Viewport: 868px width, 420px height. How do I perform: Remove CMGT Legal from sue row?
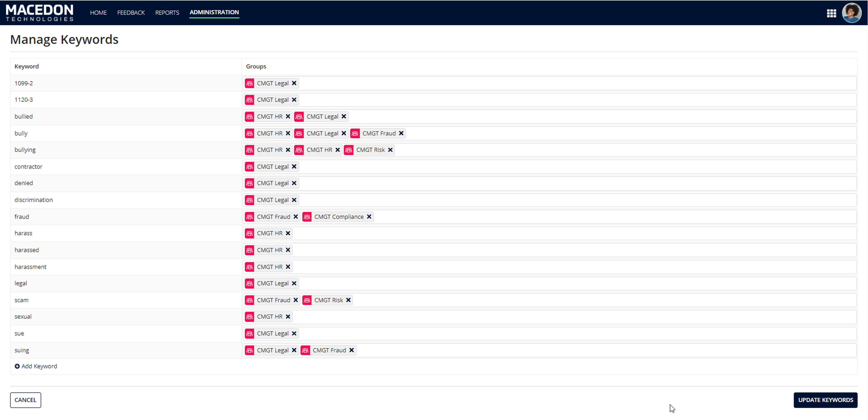294,333
